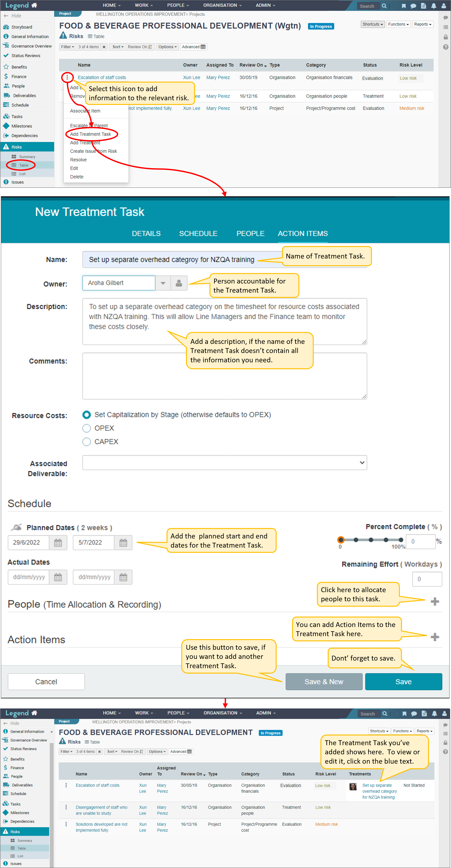Open the user profile icon in top header
Image resolution: width=451 pixels, height=868 pixels.
444,6
